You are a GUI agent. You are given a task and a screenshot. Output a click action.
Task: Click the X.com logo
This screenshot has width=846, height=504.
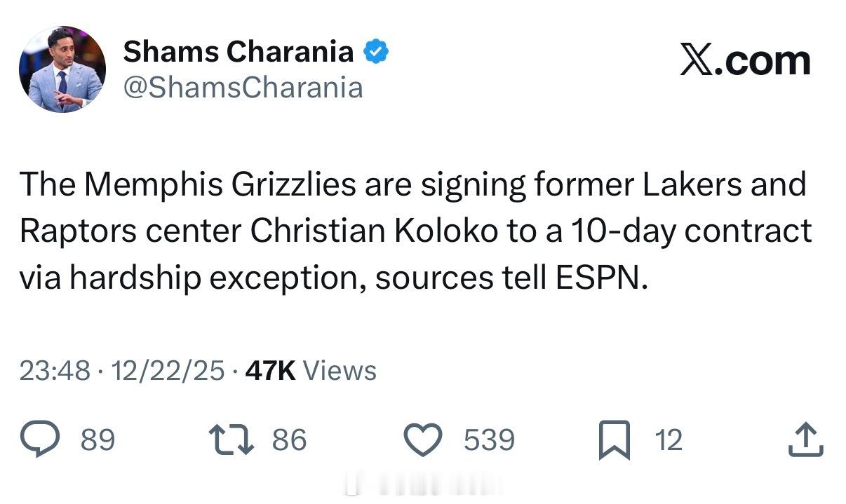(x=745, y=60)
